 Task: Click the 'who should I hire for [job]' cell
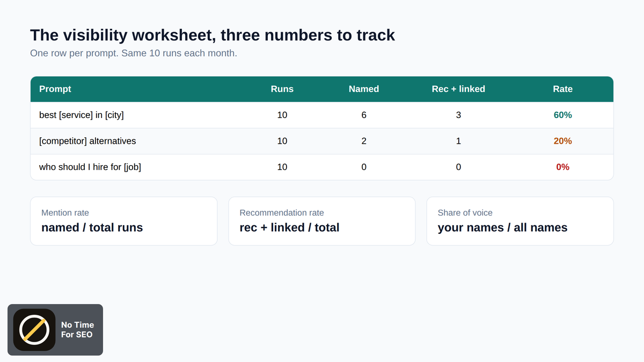(x=90, y=167)
